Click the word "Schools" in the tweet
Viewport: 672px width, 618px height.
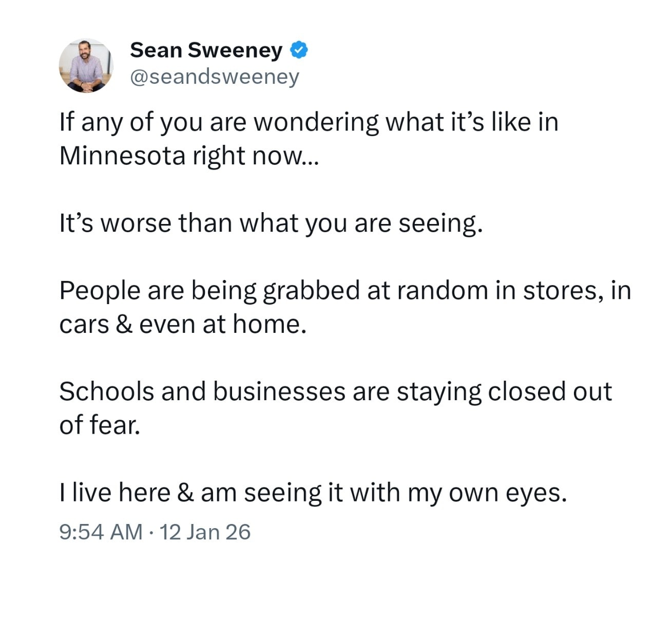(x=106, y=391)
